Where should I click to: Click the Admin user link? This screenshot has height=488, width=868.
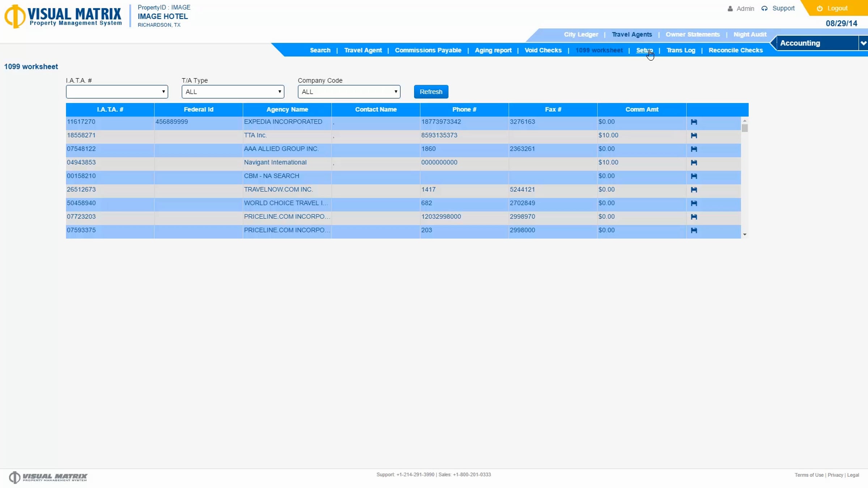coord(745,9)
